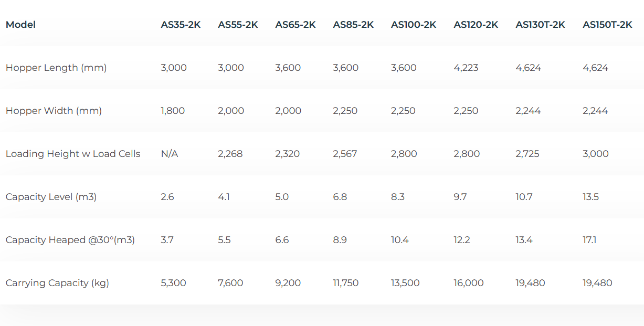Select the 17.1 heaped capacity value
The image size is (644, 326).
pos(589,240)
